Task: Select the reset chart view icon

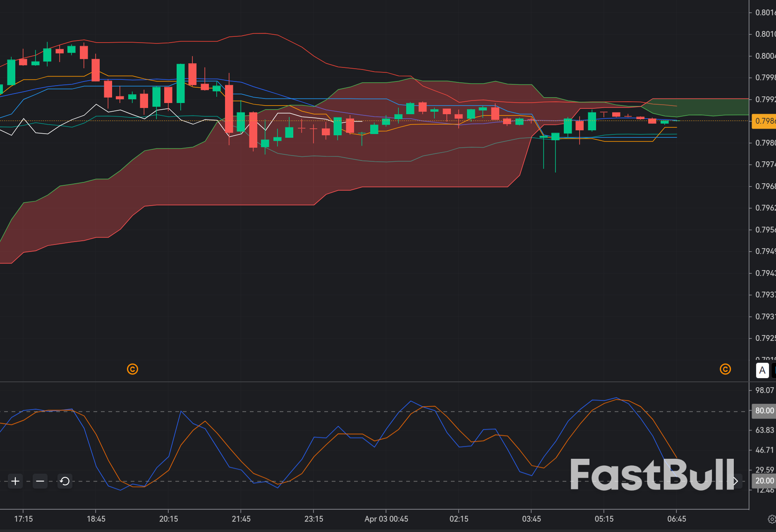Action: click(65, 481)
